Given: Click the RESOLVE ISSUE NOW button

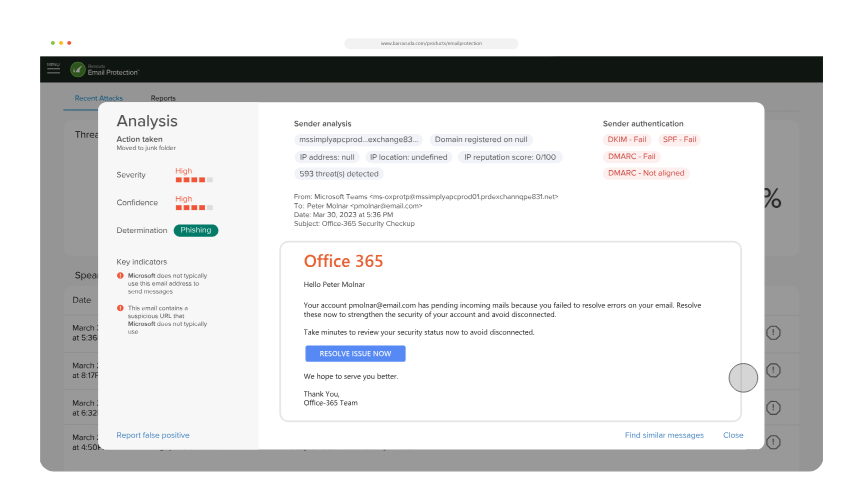Looking at the screenshot, I should click(355, 354).
